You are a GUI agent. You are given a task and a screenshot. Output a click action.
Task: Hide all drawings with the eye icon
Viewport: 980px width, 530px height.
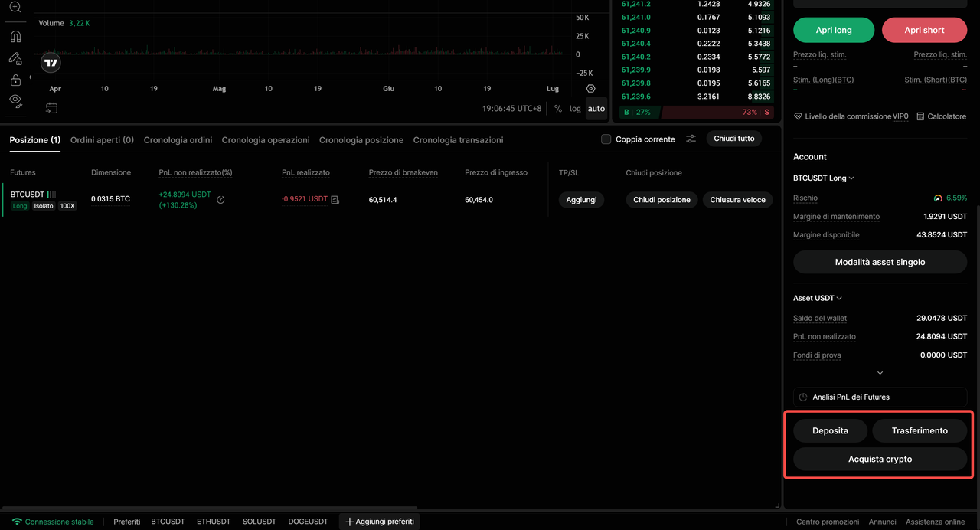[x=15, y=100]
